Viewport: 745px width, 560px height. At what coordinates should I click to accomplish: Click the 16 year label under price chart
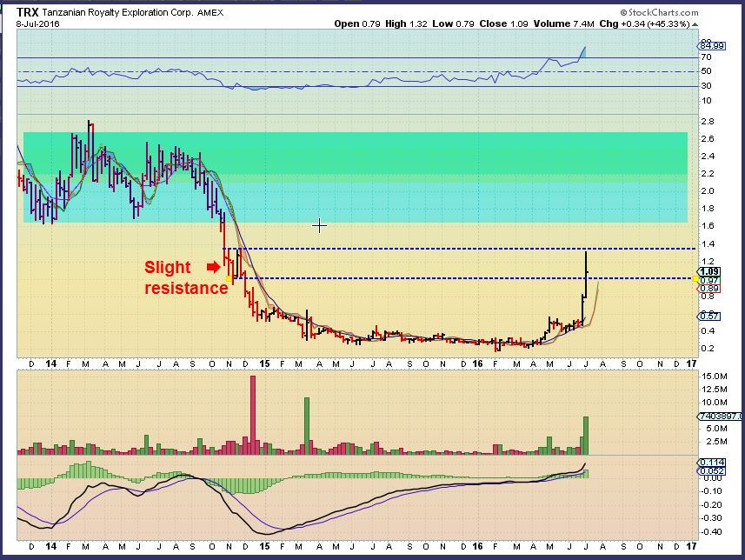click(477, 363)
